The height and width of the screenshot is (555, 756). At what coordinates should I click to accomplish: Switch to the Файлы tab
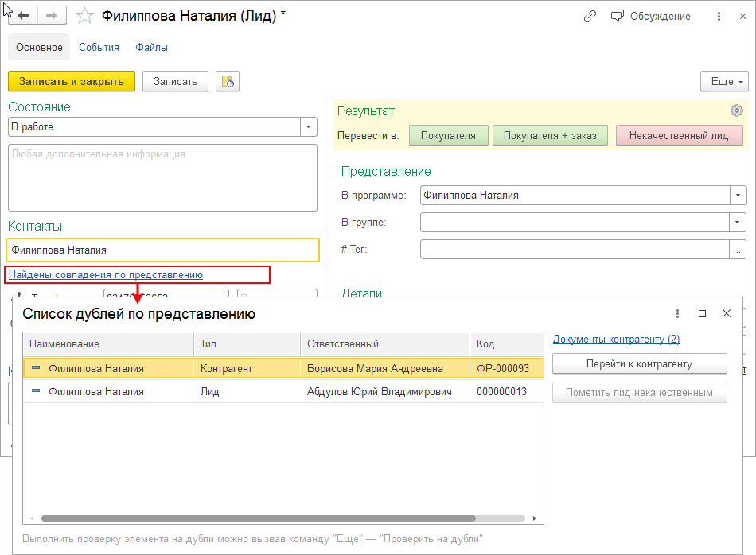point(151,48)
